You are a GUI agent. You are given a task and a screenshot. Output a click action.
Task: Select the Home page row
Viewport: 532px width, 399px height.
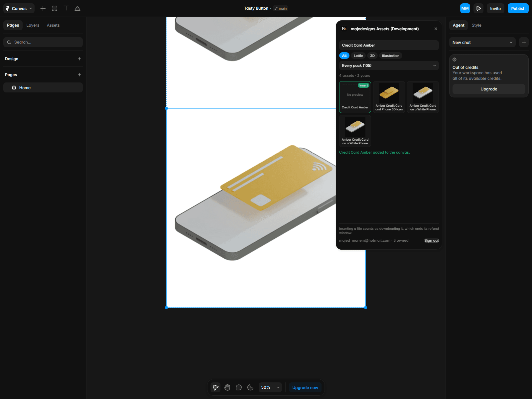(43, 87)
